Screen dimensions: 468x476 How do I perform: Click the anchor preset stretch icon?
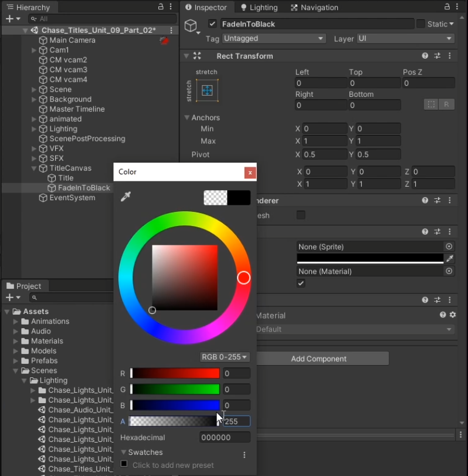[206, 90]
